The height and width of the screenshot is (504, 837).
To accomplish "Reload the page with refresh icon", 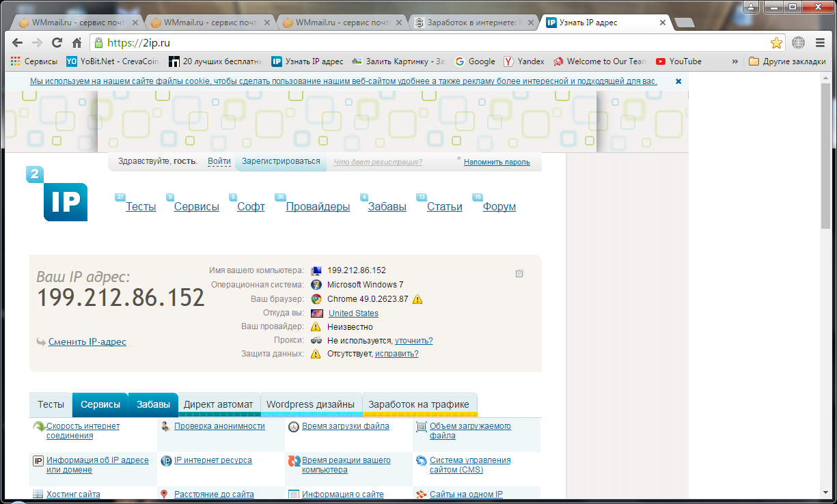I will pos(57,42).
